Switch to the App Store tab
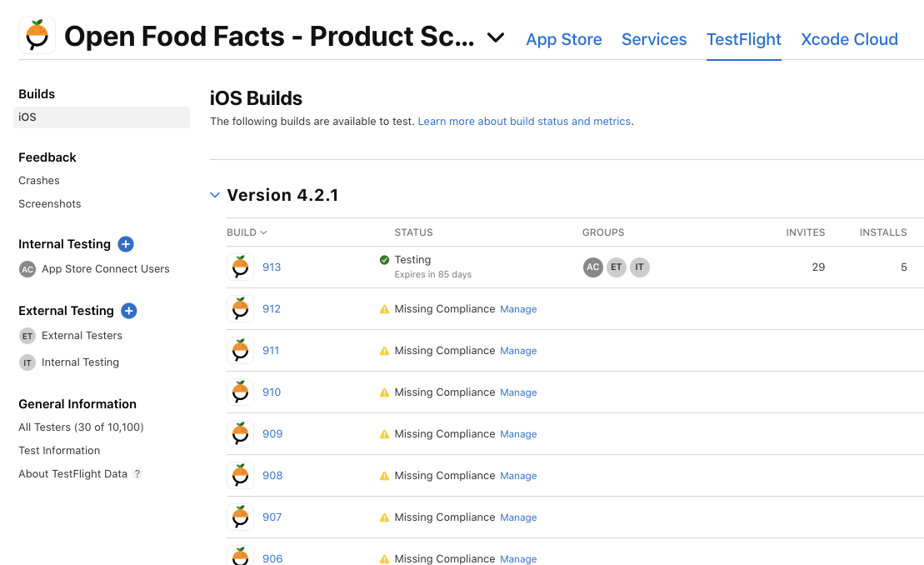 tap(564, 39)
